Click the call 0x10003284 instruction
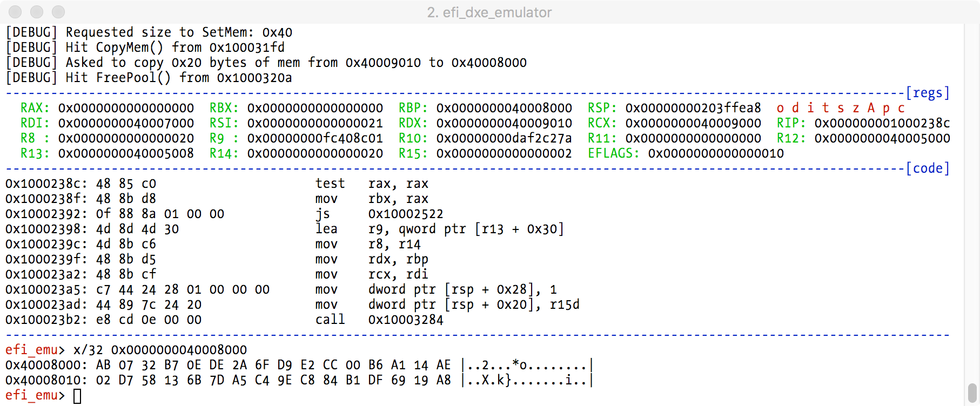Image resolution: width=980 pixels, height=406 pixels. (379, 320)
